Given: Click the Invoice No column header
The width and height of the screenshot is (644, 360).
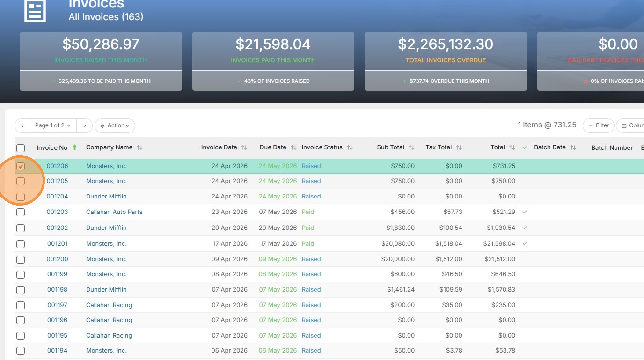Looking at the screenshot, I should pyautogui.click(x=52, y=147).
